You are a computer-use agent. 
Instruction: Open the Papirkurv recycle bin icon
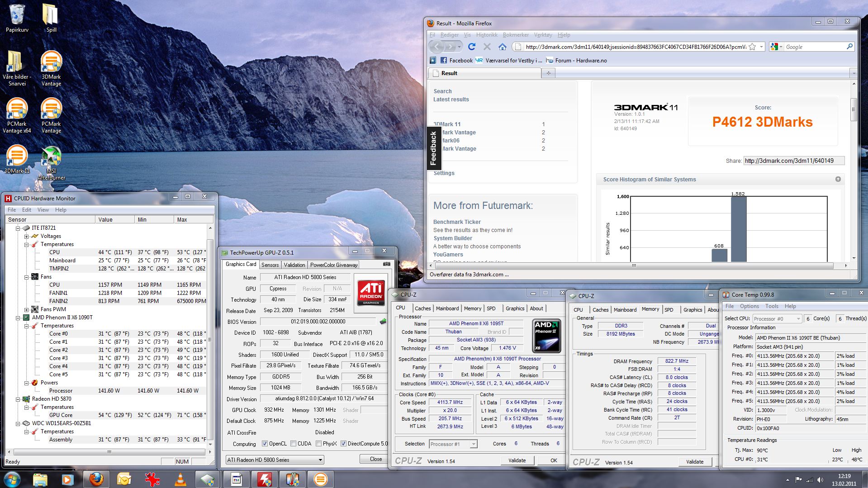coord(17,18)
